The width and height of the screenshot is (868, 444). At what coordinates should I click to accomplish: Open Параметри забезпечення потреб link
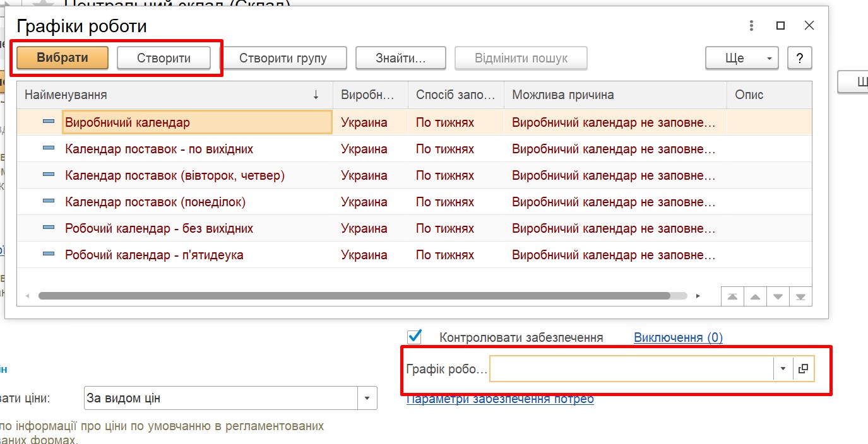[x=500, y=399]
